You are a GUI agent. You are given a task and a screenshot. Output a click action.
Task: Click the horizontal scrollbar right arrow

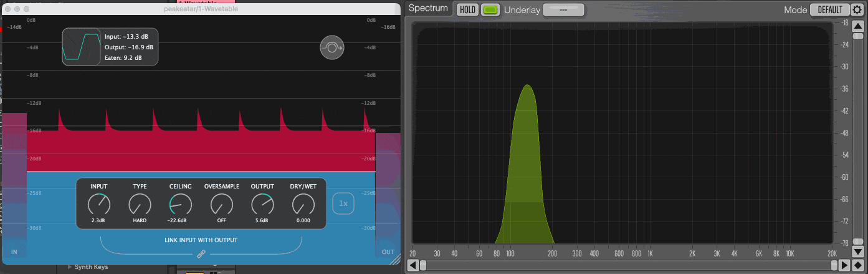[844, 265]
